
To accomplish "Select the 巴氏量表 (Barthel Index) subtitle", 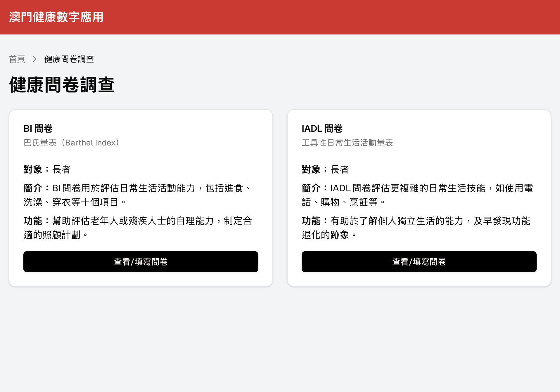I will pyautogui.click(x=71, y=143).
